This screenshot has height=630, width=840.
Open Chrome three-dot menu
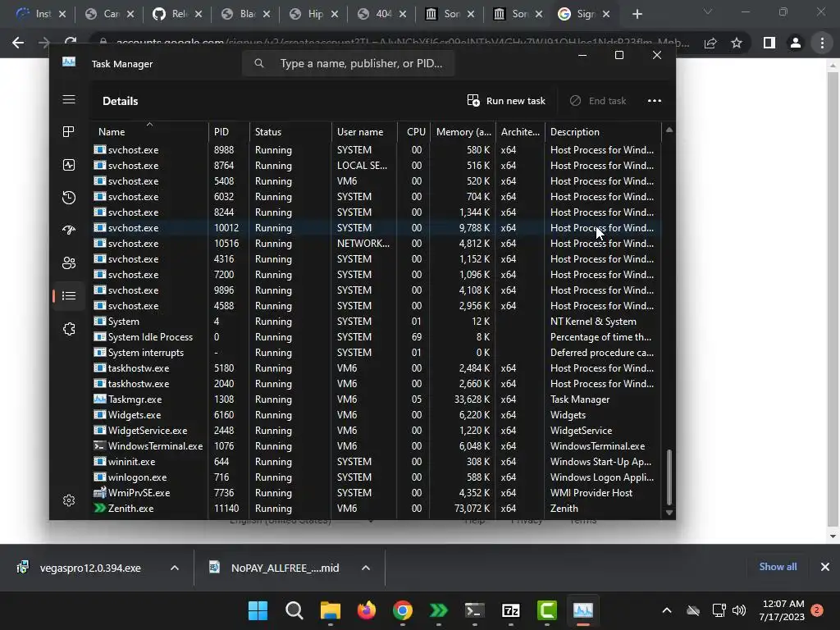pos(822,43)
